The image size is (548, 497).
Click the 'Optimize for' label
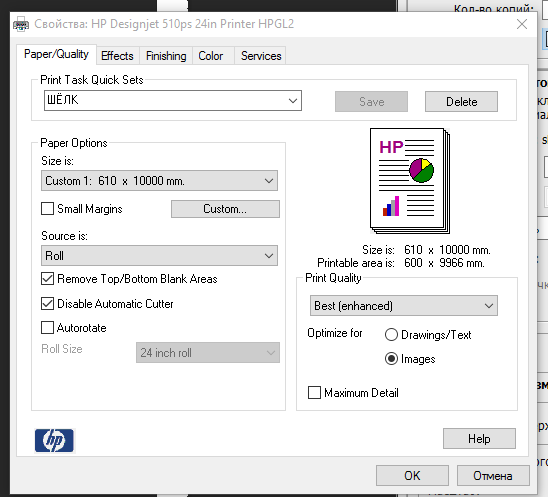coord(335,333)
